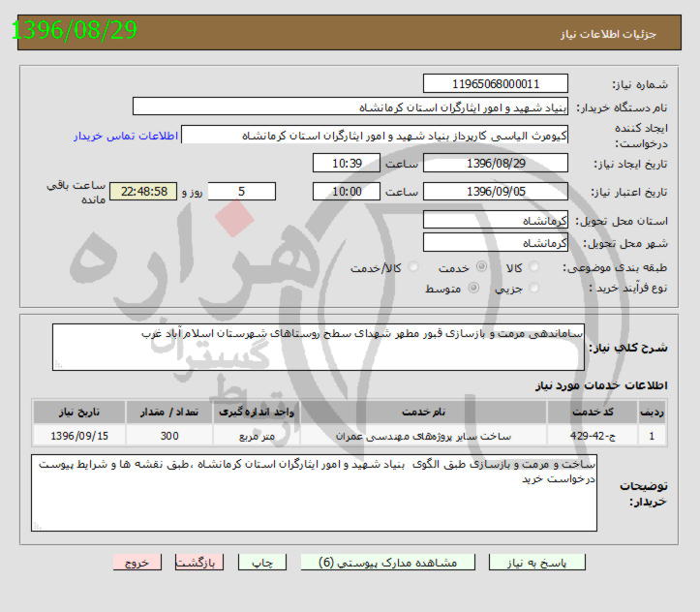The height and width of the screenshot is (612, 700).
Task: Click the need date cell 1396/09/15
Action: click(79, 436)
